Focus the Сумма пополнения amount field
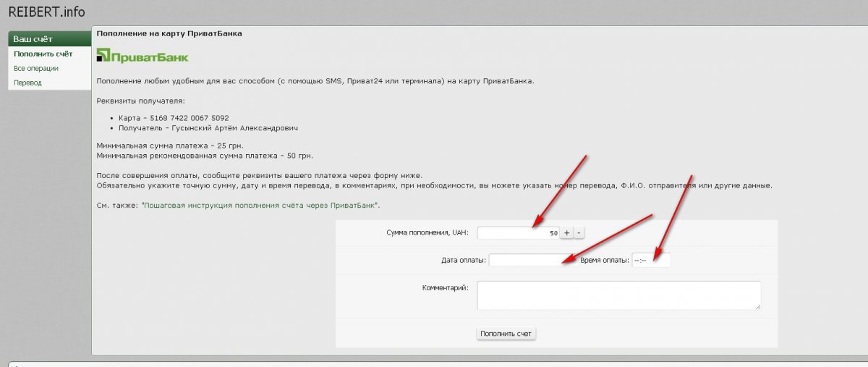 coord(518,233)
